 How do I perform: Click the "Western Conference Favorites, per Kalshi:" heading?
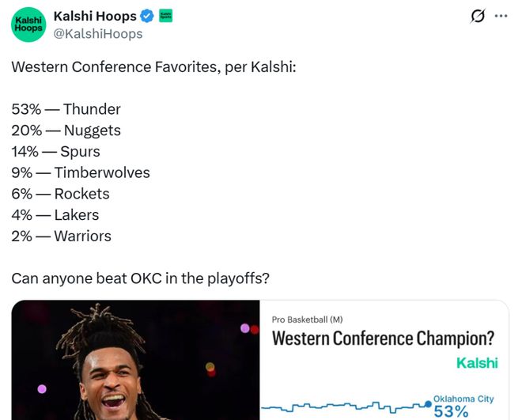[153, 67]
